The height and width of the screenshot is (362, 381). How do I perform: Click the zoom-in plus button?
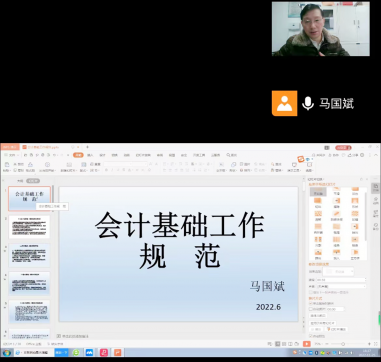click(369, 344)
